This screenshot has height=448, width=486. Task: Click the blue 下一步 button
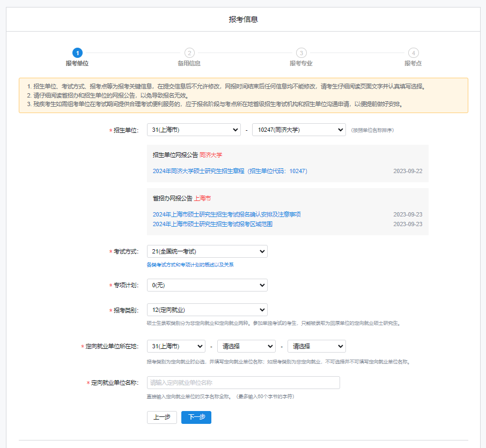pyautogui.click(x=196, y=417)
